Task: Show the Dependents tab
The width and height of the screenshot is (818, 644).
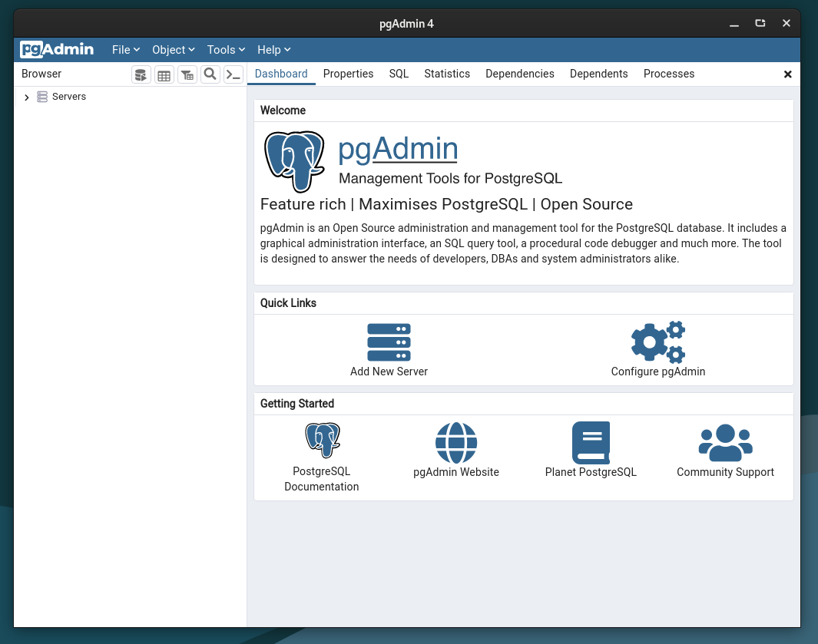Action: click(599, 74)
